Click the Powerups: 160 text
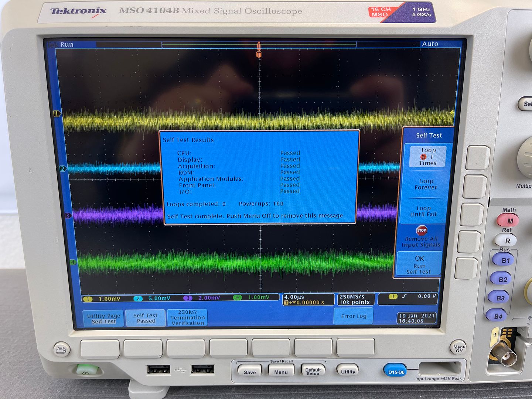The image size is (532, 399). [261, 204]
